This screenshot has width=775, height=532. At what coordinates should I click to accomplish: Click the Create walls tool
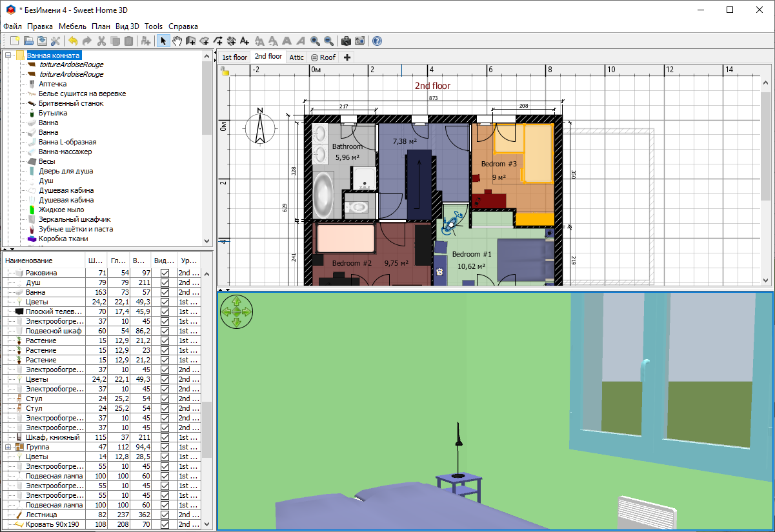(x=190, y=41)
